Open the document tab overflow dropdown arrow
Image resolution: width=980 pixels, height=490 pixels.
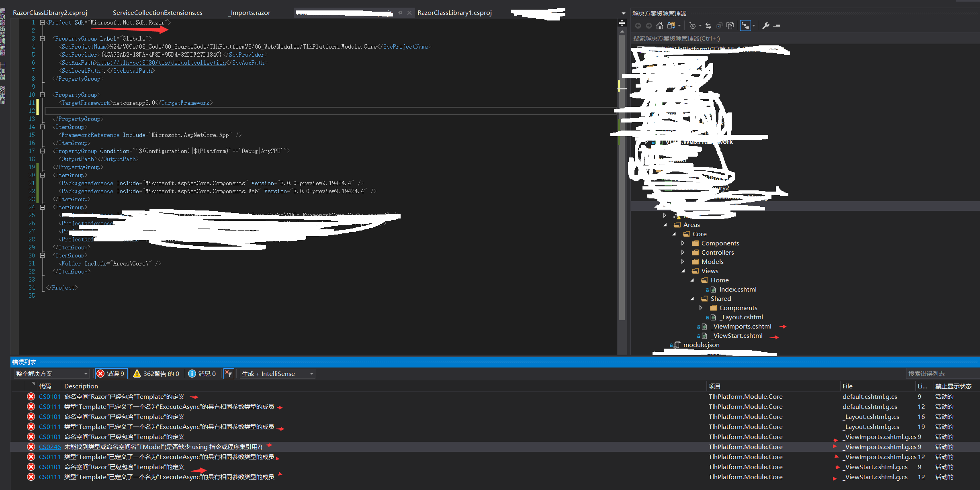[x=624, y=13]
